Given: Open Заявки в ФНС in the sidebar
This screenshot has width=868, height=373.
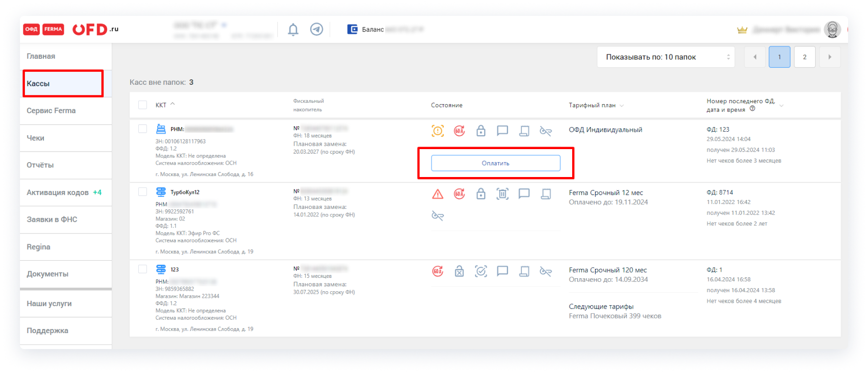Looking at the screenshot, I should [x=66, y=219].
